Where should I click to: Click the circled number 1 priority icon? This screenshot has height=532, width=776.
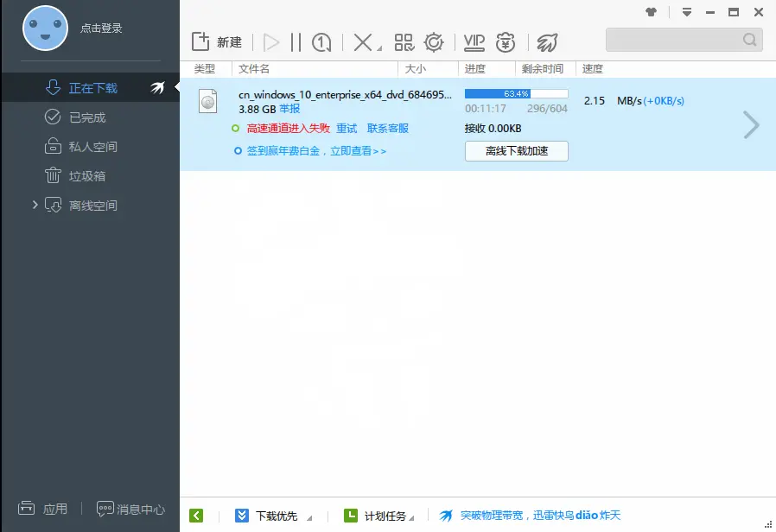(321, 42)
